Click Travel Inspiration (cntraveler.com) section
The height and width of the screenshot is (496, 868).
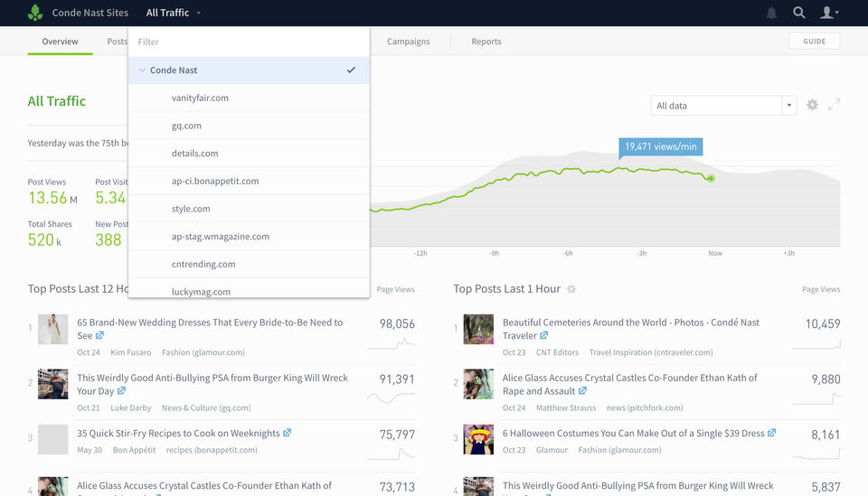[651, 352]
